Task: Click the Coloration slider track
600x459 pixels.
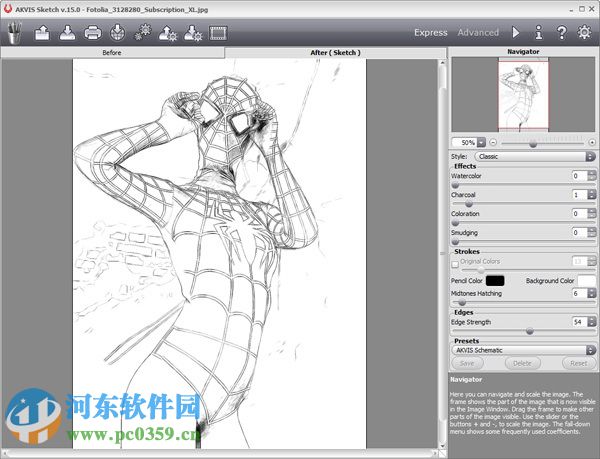Action: [523, 223]
